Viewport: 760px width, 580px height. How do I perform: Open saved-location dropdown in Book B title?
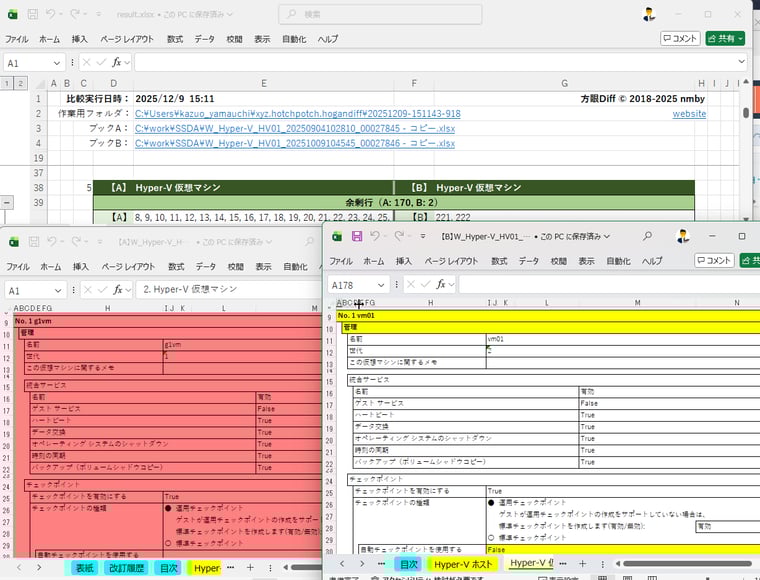click(606, 236)
